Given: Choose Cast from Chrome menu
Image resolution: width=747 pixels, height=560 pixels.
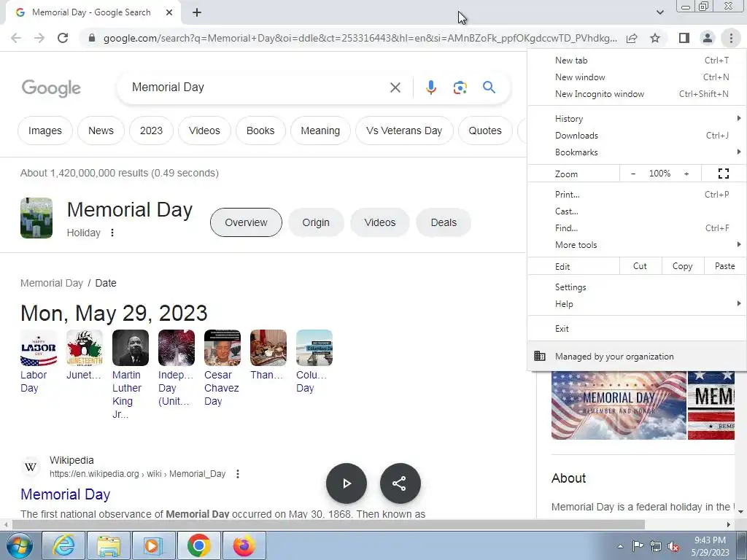Looking at the screenshot, I should [x=637, y=211].
